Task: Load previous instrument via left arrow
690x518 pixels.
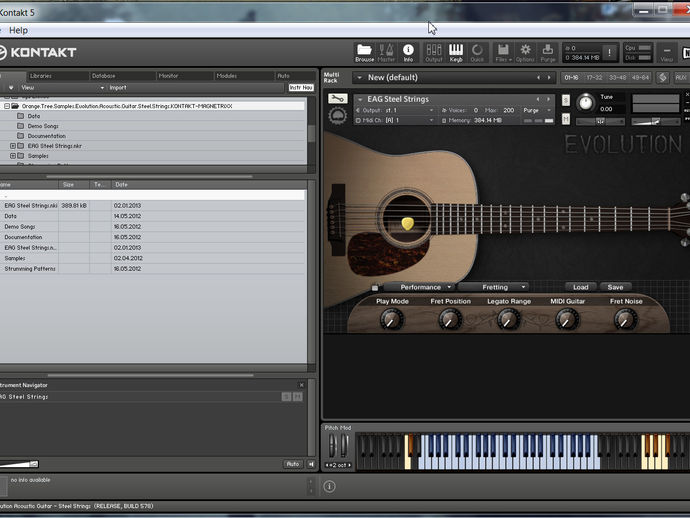Action: click(538, 99)
